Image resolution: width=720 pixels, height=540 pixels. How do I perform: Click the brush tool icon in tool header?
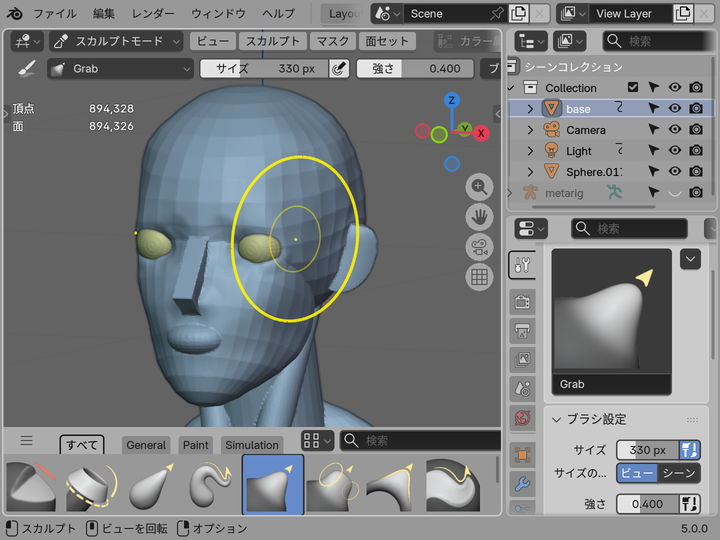coord(27,69)
